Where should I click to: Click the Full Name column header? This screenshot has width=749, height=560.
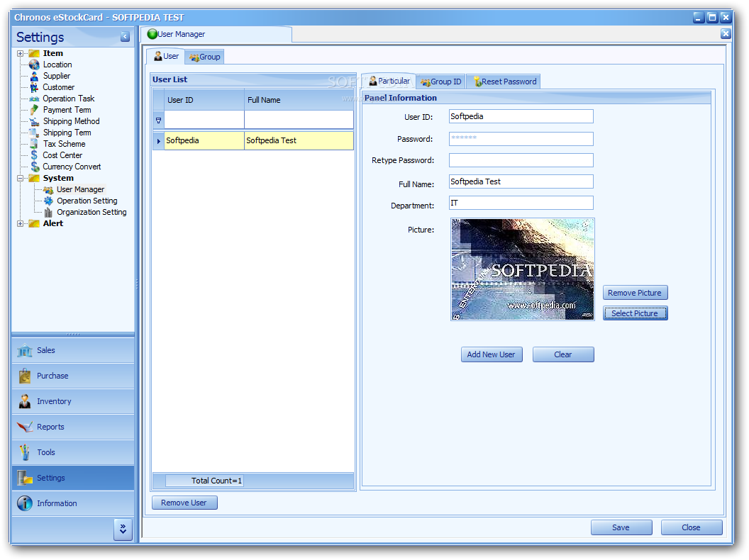(x=299, y=100)
